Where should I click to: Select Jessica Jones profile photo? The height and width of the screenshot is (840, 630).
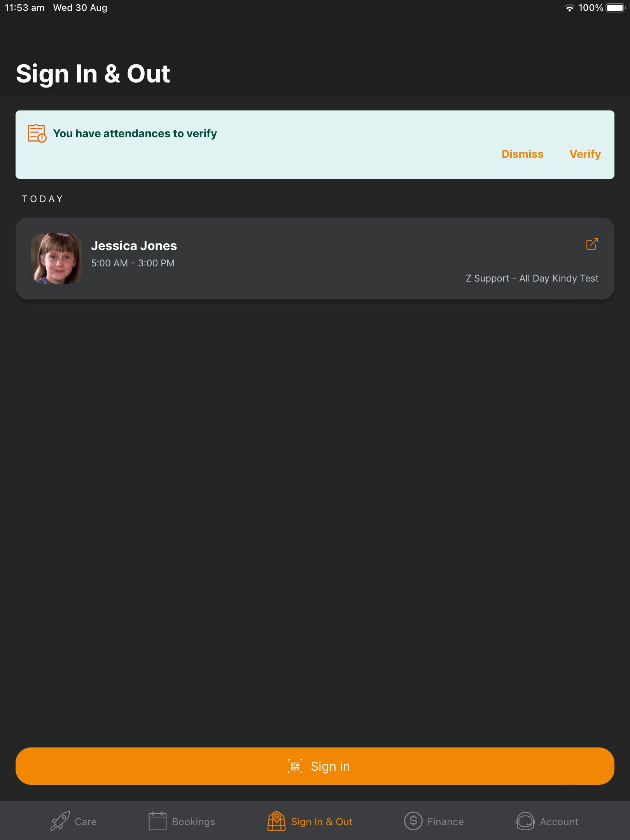tap(56, 259)
